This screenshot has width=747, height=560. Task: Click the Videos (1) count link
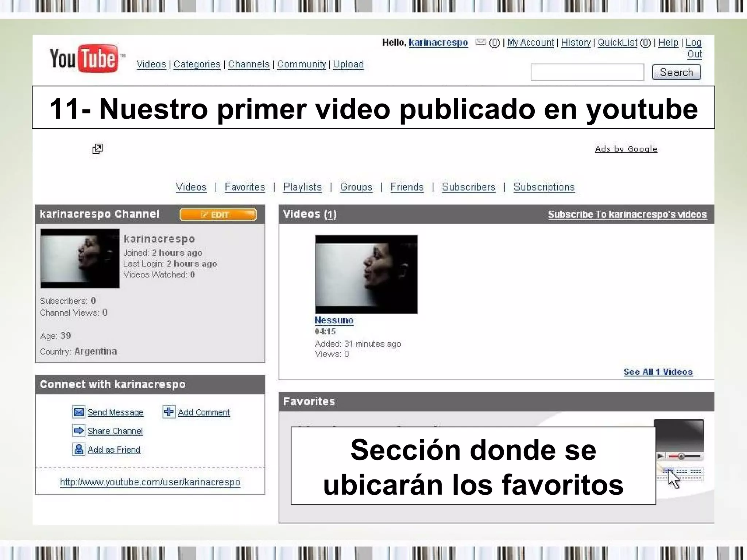(330, 214)
